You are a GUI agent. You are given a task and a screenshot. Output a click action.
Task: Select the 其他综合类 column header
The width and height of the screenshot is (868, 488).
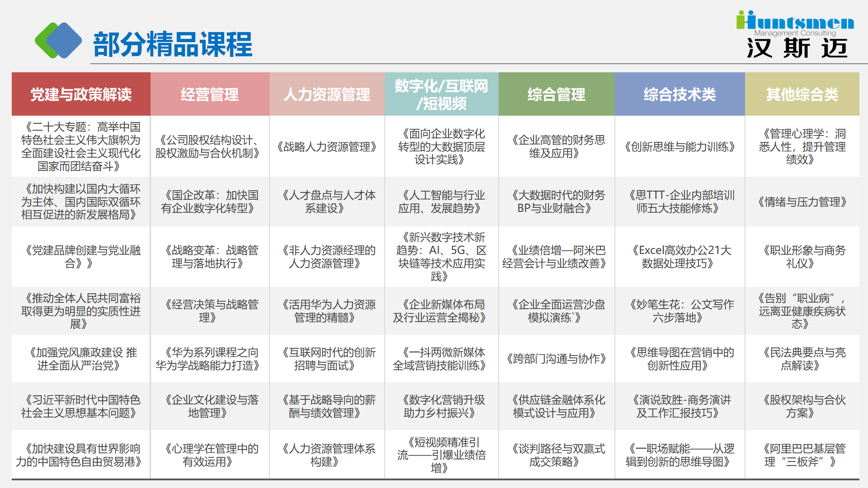pyautogui.click(x=802, y=94)
